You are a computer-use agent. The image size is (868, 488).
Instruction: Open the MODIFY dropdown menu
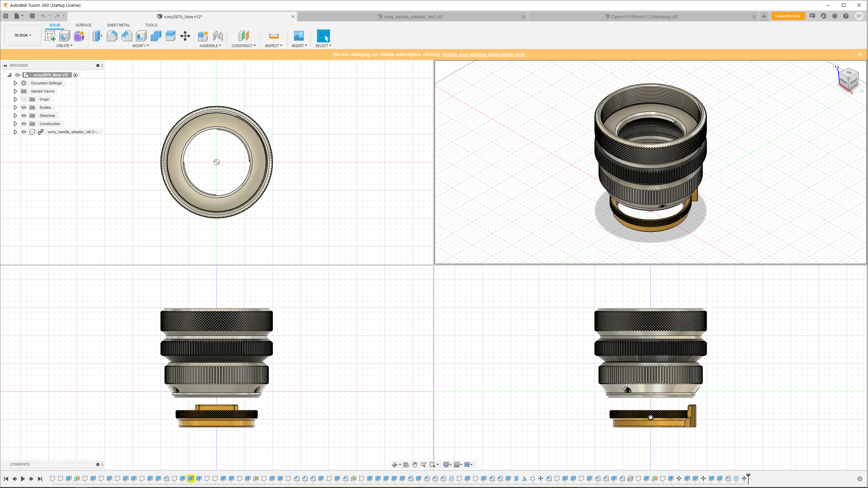point(140,46)
